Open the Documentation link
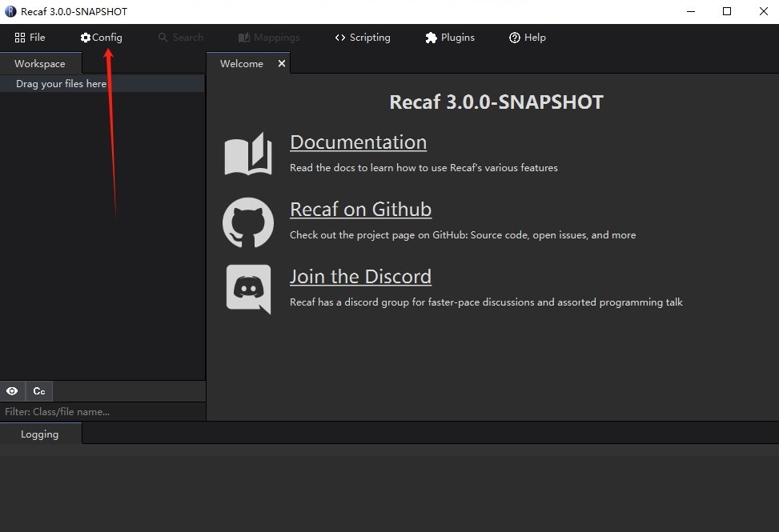This screenshot has width=779, height=532. point(358,142)
